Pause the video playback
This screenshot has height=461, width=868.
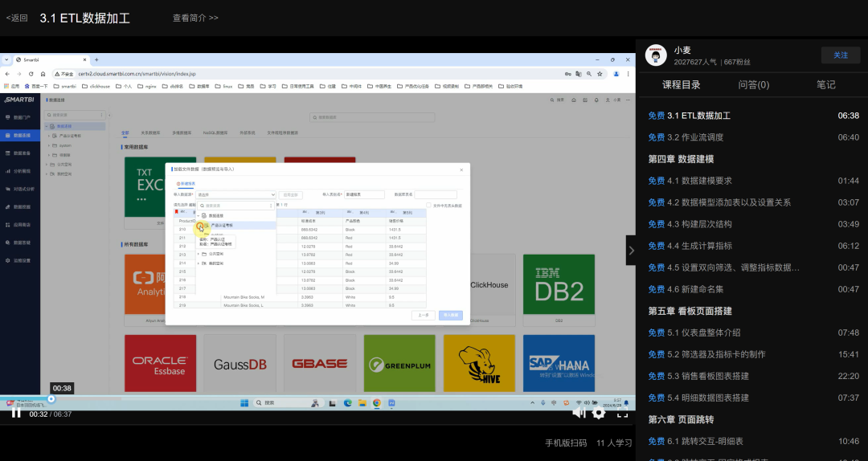click(16, 413)
